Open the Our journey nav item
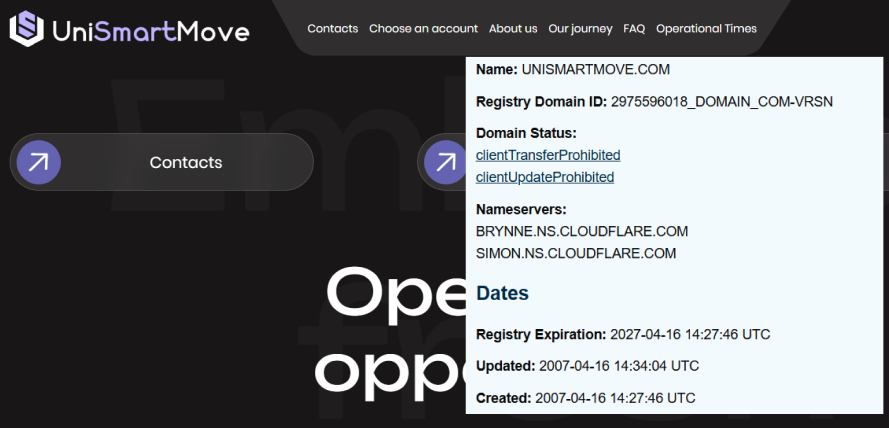The height and width of the screenshot is (428, 889). (x=580, y=29)
